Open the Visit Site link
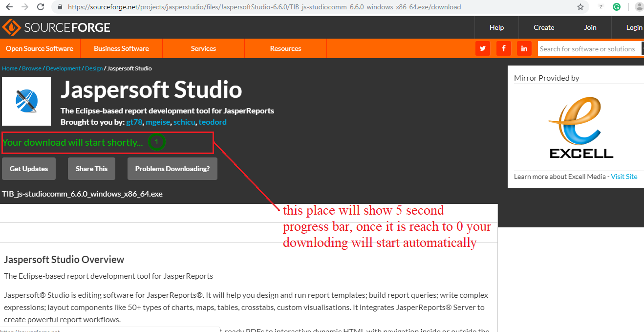The height and width of the screenshot is (332, 644). point(624,177)
